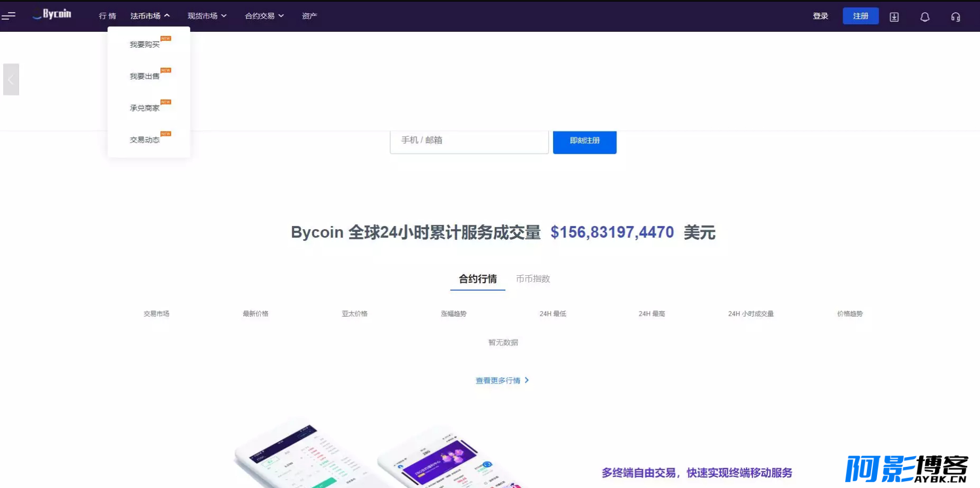Open 行情 in the navigation bar
This screenshot has width=980, height=488.
click(107, 16)
